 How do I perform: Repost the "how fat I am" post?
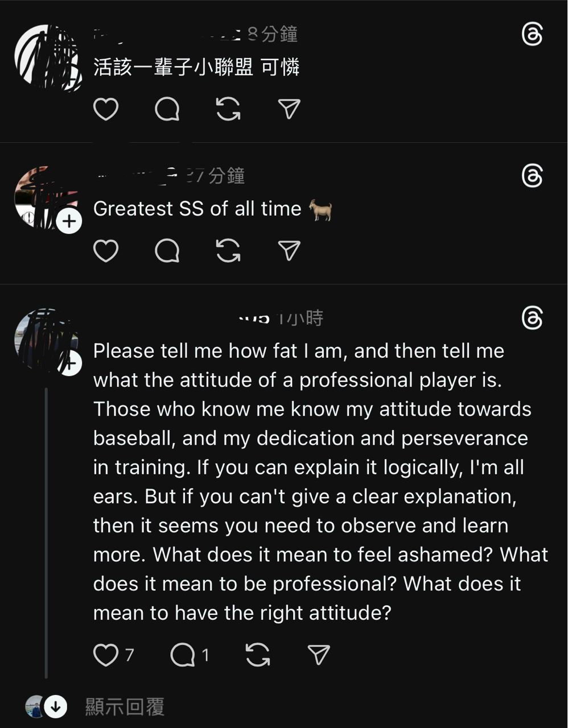(258, 655)
